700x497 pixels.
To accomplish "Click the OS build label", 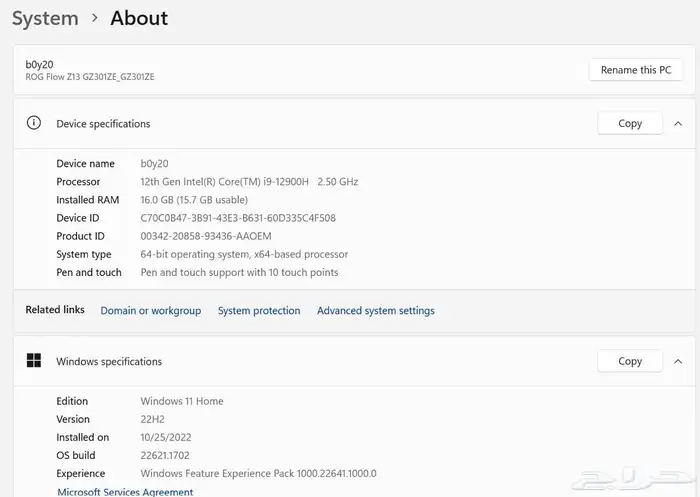I will tap(76, 455).
